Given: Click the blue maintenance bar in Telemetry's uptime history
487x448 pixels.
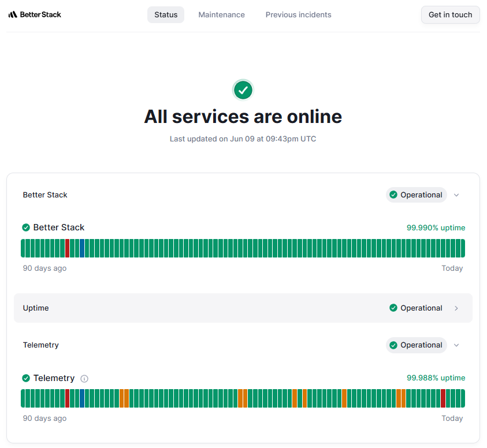Looking at the screenshot, I should pyautogui.click(x=81, y=398).
